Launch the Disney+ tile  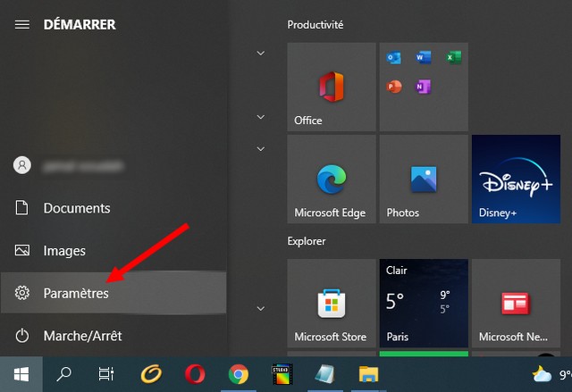coord(515,179)
